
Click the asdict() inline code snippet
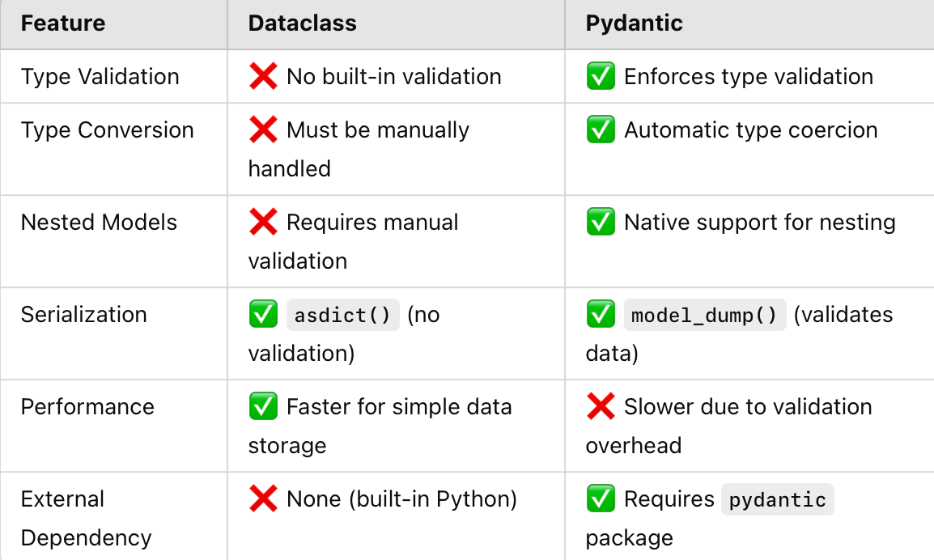click(342, 315)
